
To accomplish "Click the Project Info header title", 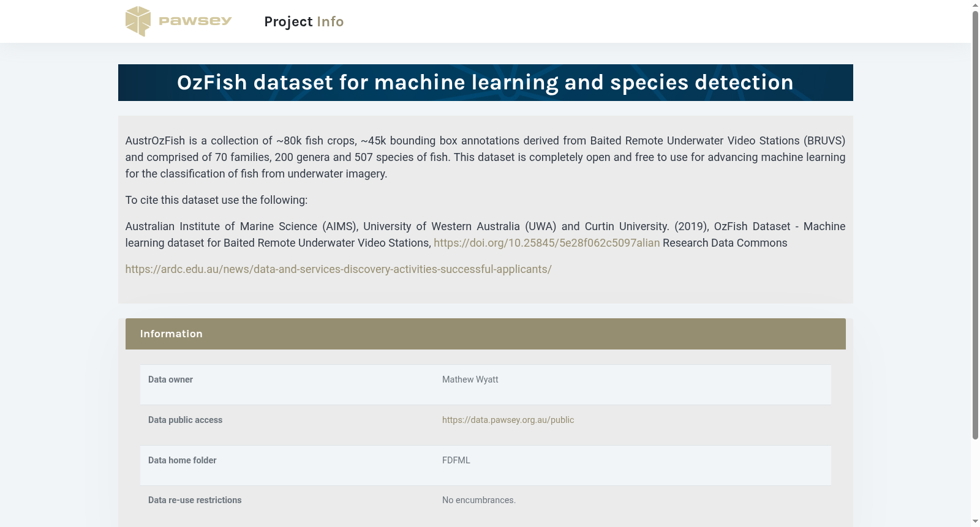I will [304, 21].
